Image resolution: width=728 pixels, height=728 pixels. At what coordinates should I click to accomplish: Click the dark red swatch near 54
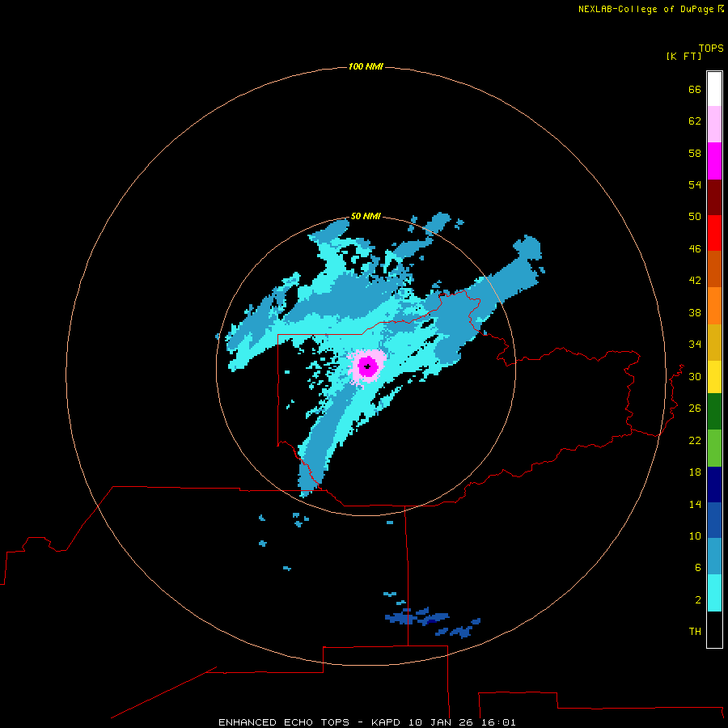click(x=714, y=197)
